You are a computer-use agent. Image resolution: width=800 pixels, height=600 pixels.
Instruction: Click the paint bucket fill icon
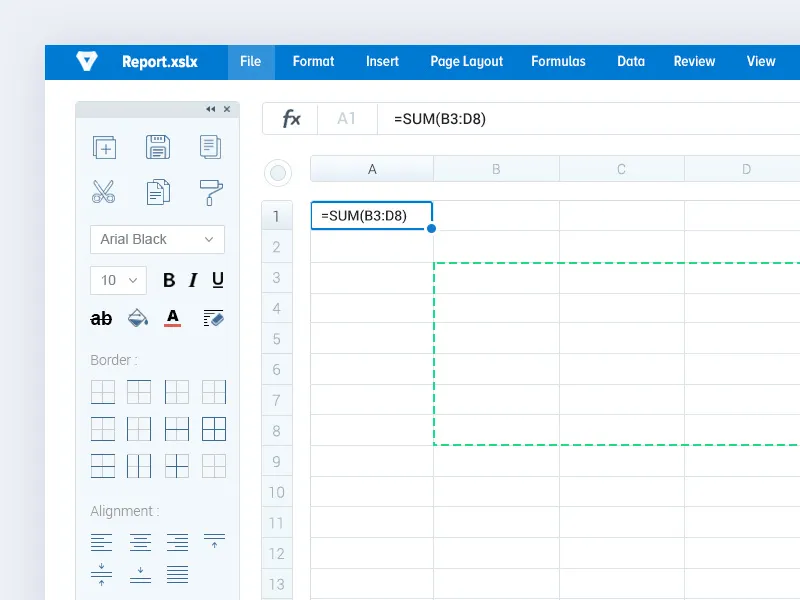(x=138, y=318)
